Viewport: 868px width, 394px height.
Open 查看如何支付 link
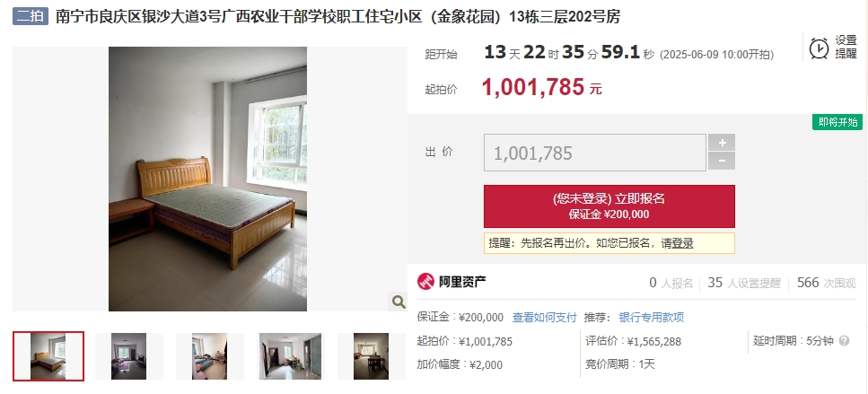[544, 318]
